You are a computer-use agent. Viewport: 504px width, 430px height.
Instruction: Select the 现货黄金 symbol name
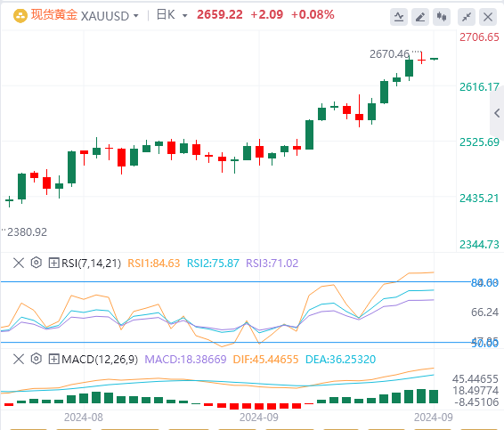(54, 15)
